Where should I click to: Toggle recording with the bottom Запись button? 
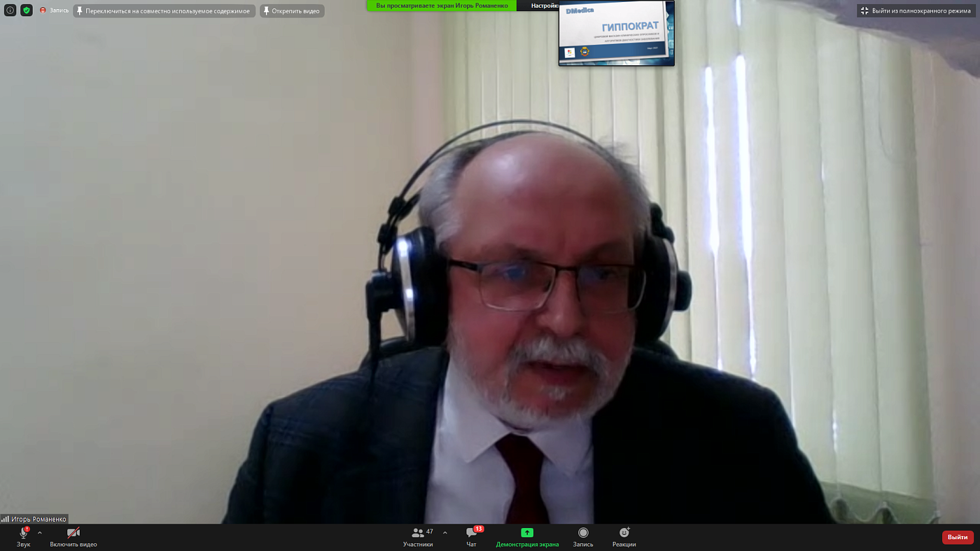(x=583, y=537)
